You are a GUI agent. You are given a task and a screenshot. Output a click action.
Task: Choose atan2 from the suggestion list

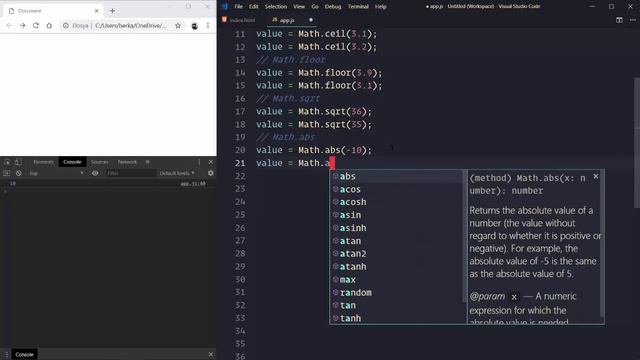pos(397,254)
